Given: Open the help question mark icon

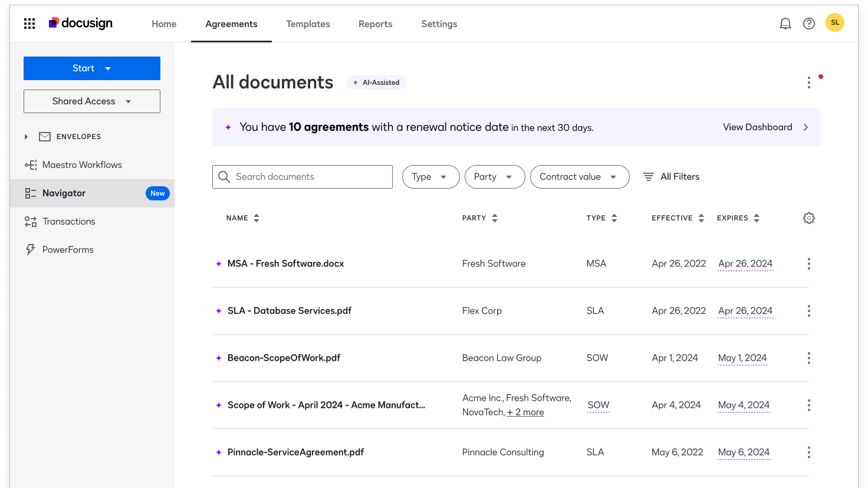Looking at the screenshot, I should (808, 24).
